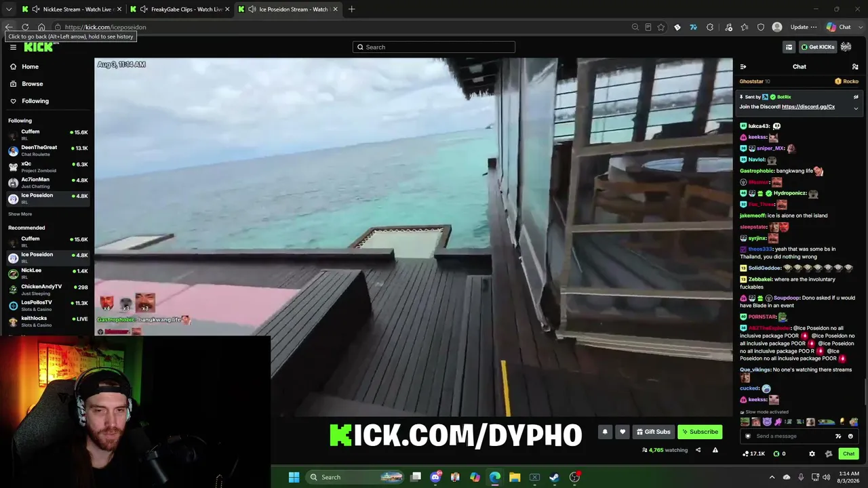This screenshot has width=868, height=488.
Task: Zoom out using the address bar magnifier
Action: tap(635, 27)
